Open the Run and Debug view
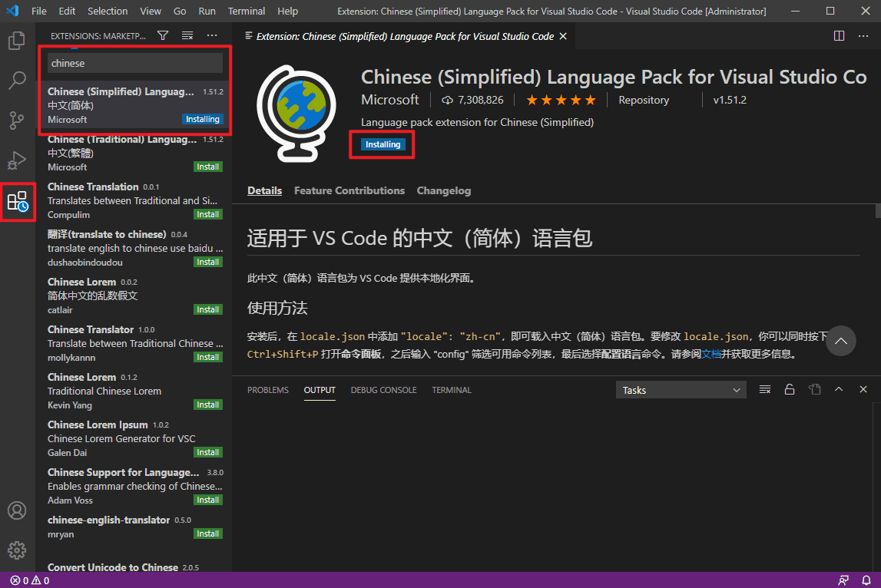The width and height of the screenshot is (881, 588). coord(17,160)
